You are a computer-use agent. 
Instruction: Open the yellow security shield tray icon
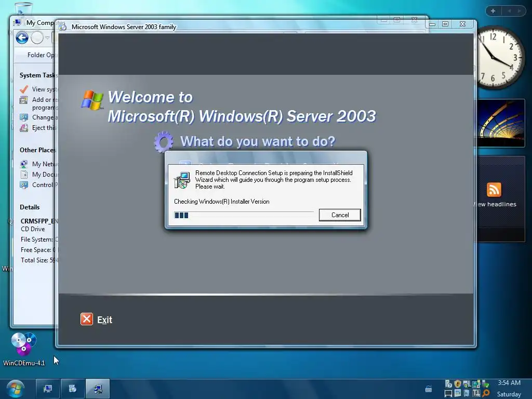[458, 384]
